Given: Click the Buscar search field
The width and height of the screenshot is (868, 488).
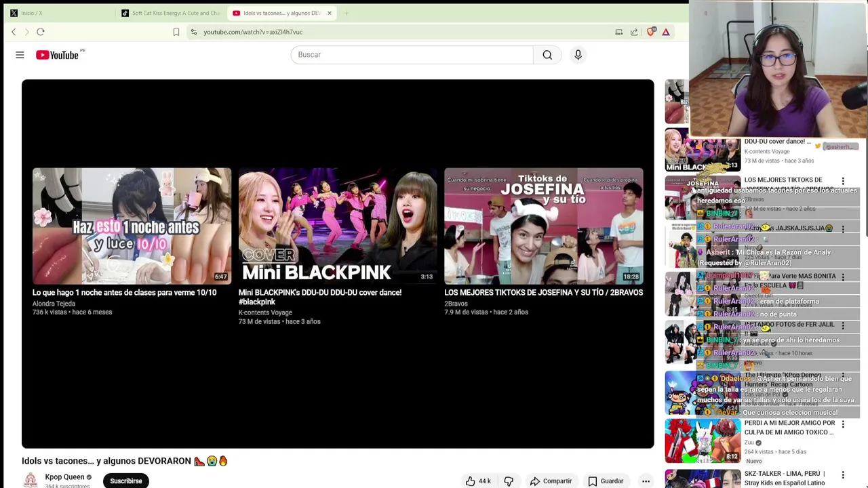Looking at the screenshot, I should click(412, 55).
